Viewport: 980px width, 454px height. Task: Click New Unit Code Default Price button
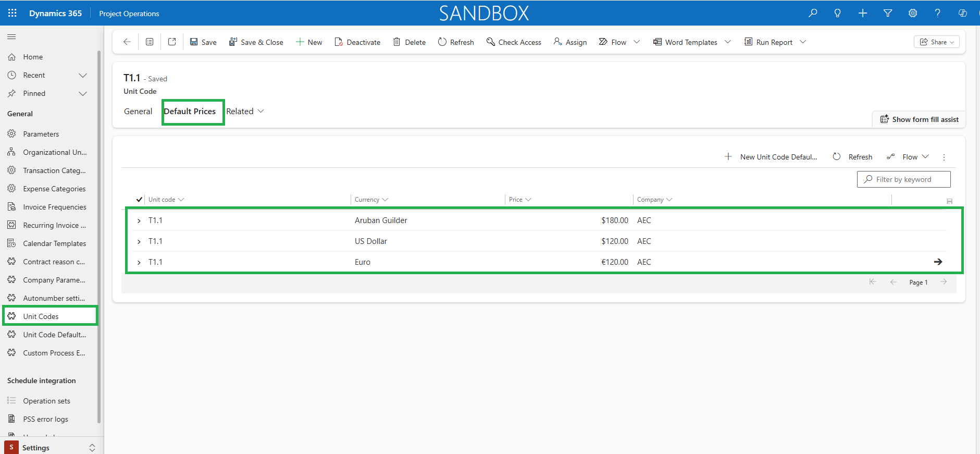pos(771,157)
